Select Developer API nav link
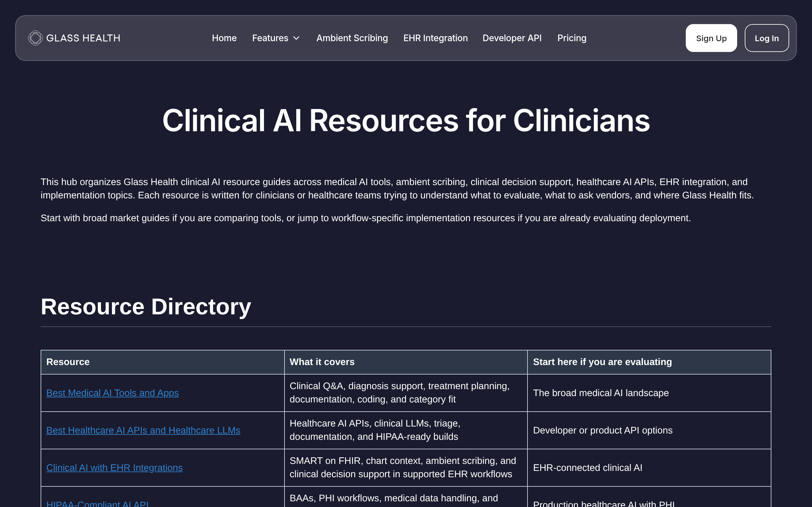Image resolution: width=812 pixels, height=507 pixels. point(512,38)
